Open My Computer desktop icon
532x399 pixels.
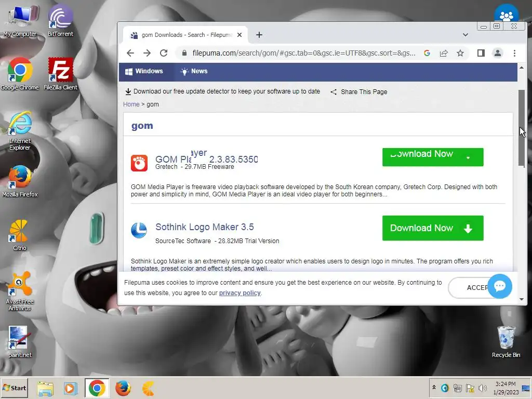20,21
